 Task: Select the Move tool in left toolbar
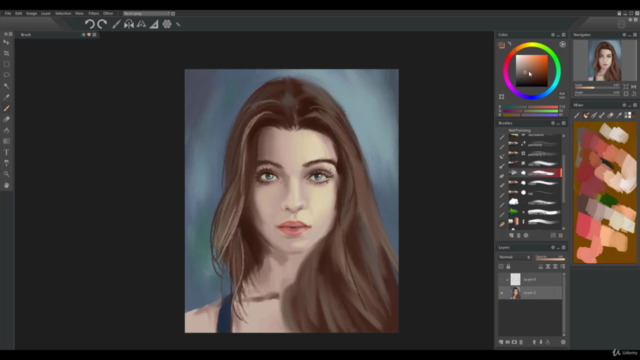point(7,42)
